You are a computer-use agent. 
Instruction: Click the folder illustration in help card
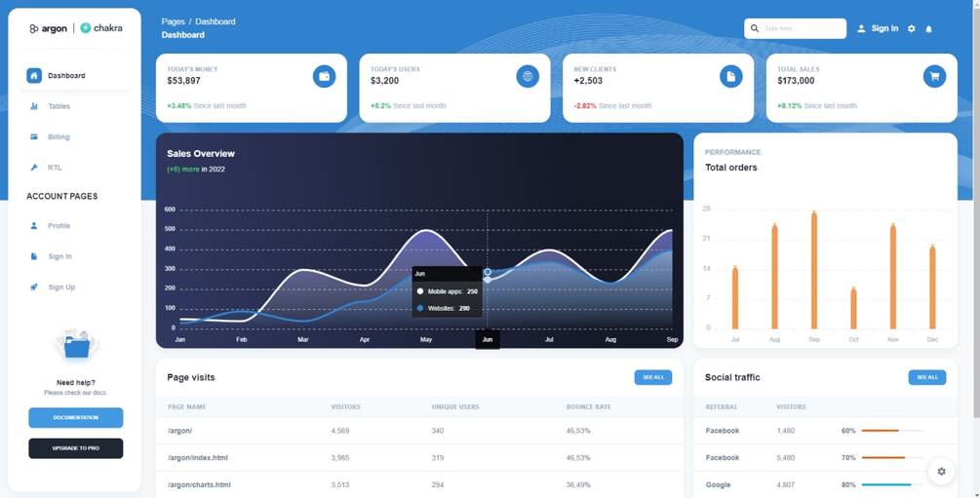click(x=76, y=344)
